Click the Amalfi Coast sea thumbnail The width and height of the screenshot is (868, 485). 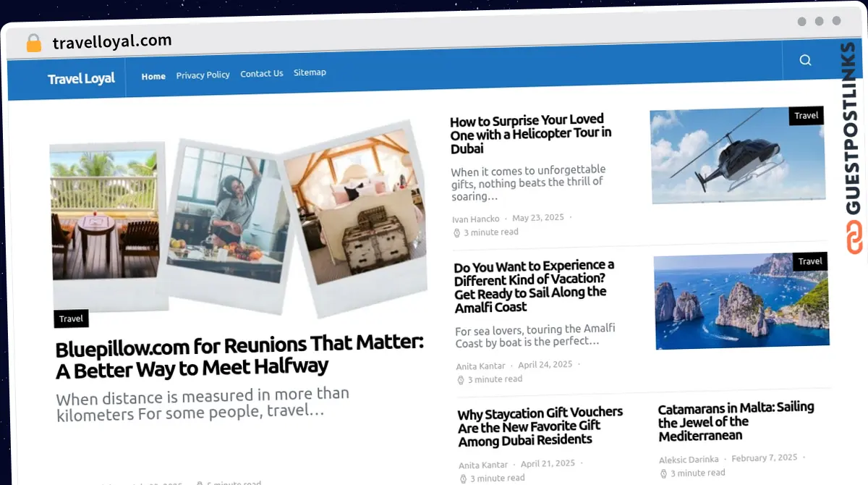click(740, 301)
